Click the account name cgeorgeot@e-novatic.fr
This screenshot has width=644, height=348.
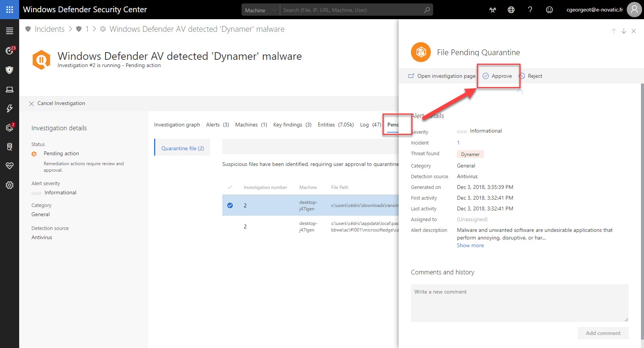point(595,10)
